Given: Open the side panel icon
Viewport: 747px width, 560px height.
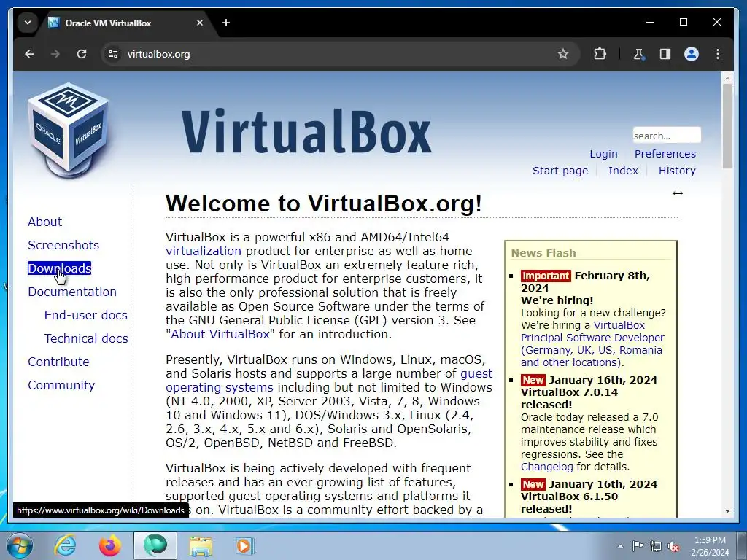Looking at the screenshot, I should coord(665,54).
